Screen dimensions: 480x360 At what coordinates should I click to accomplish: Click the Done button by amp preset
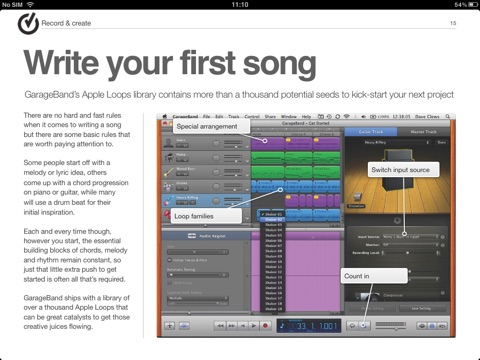(441, 142)
